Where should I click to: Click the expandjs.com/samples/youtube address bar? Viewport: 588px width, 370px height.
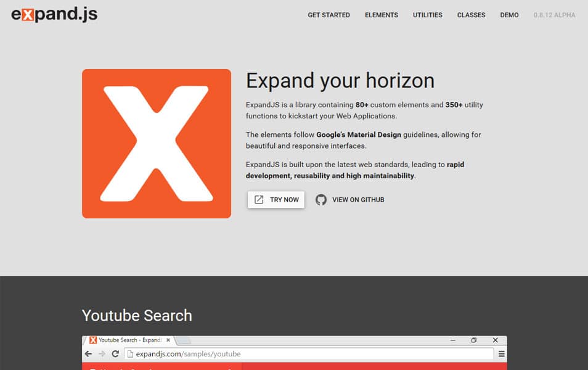point(309,354)
